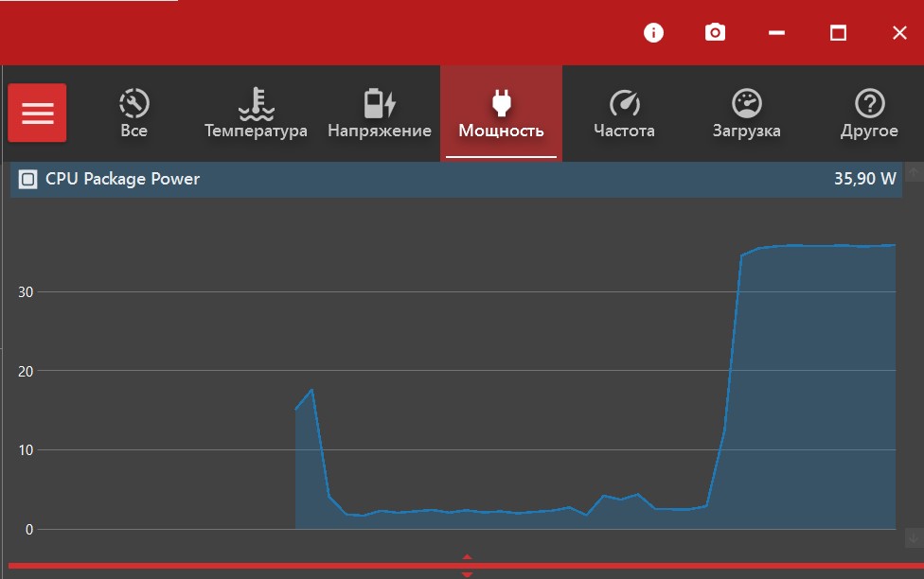Screen dimensions: 924x579
Task: Show all sensors with Все tab
Action: [x=133, y=114]
